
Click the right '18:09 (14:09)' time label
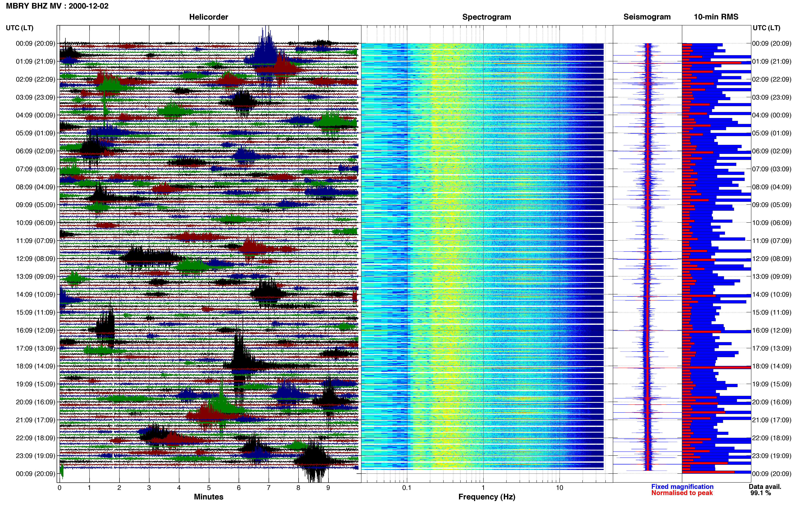772,366
